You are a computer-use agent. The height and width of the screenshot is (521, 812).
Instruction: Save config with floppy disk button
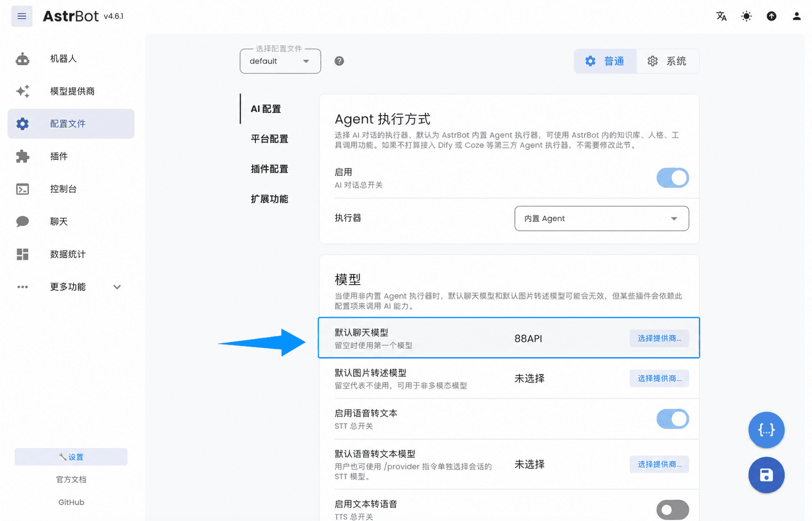point(766,475)
